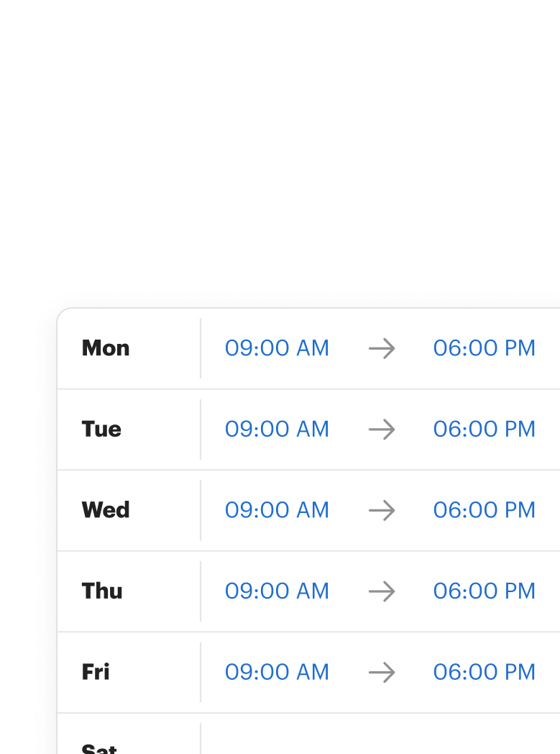Click the arrow icon in the Thu row

pos(382,591)
